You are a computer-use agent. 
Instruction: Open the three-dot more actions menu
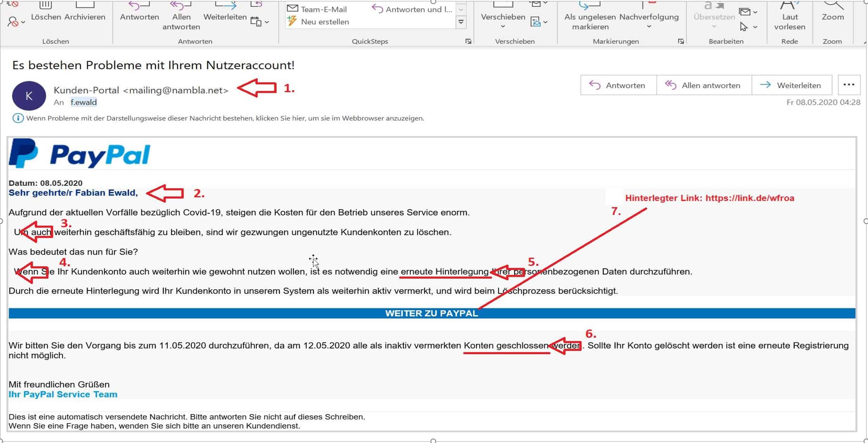tap(849, 85)
